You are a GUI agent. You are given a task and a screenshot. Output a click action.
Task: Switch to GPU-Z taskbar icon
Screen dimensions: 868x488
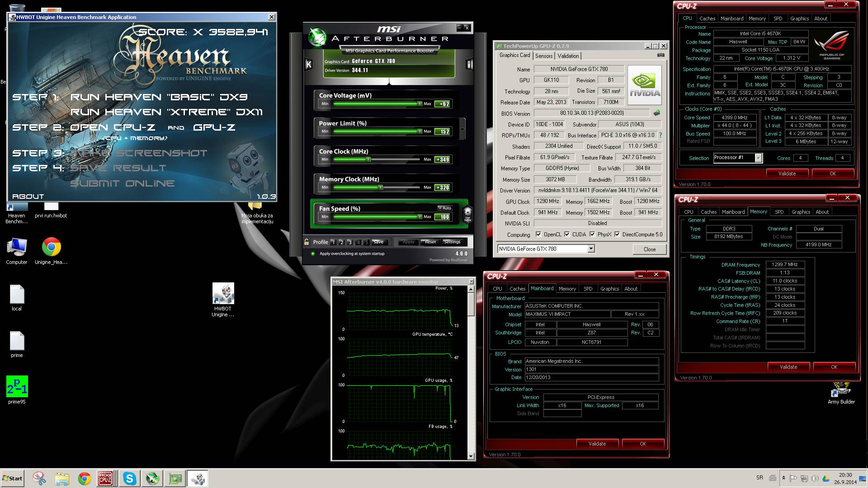pyautogui.click(x=175, y=479)
